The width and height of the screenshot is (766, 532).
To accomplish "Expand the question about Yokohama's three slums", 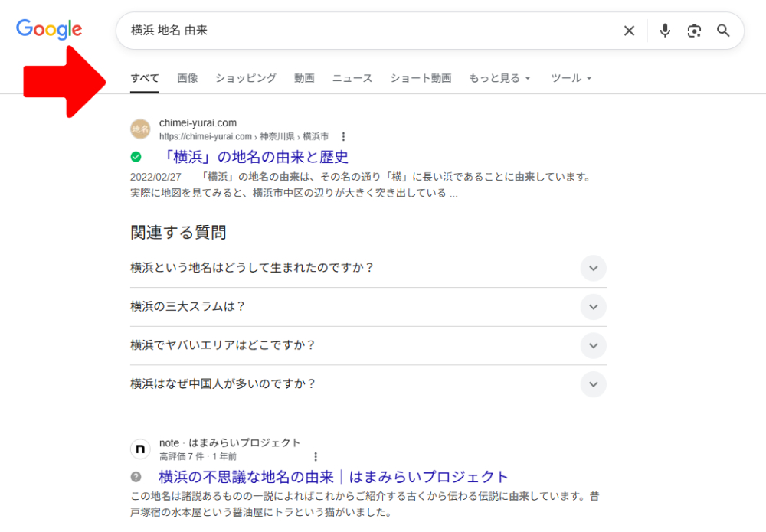I will [x=593, y=307].
